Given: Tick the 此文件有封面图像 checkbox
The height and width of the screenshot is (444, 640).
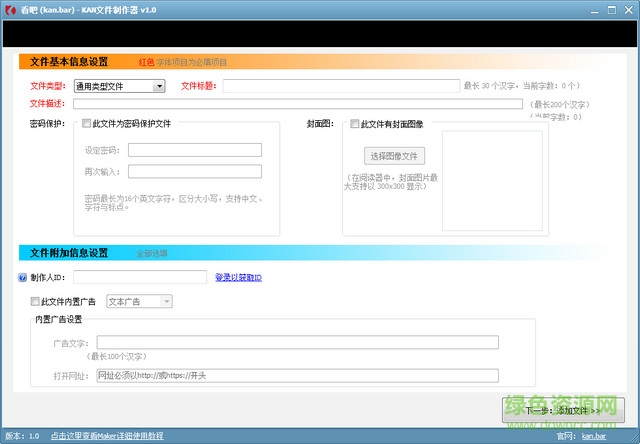Looking at the screenshot, I should point(355,124).
